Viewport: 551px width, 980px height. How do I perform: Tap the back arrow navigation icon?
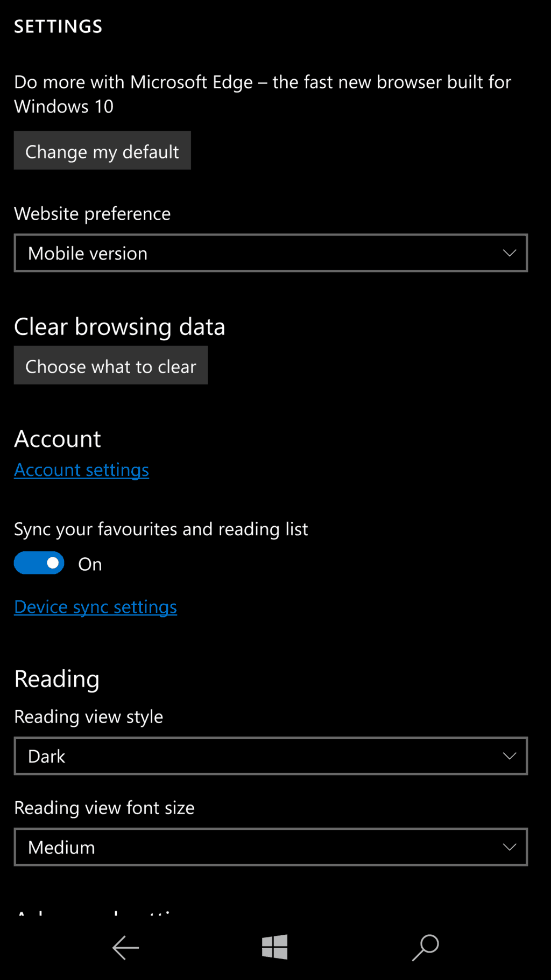click(125, 947)
